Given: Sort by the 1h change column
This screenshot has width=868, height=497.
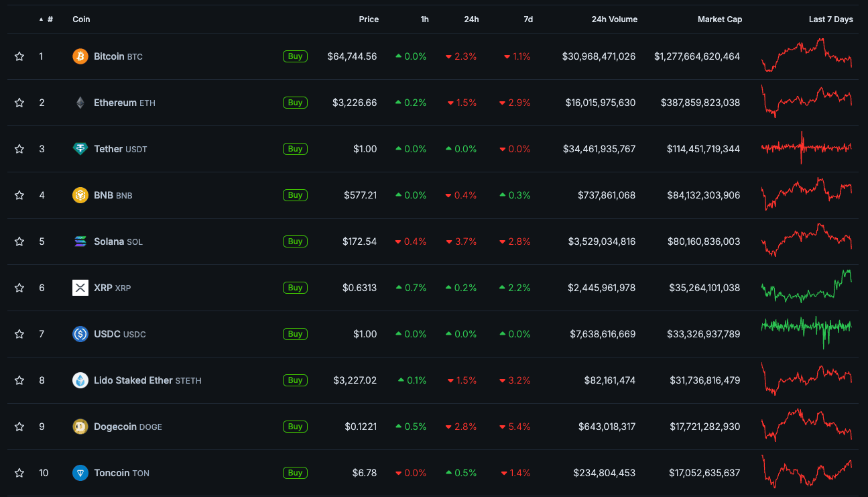Looking at the screenshot, I should click(425, 19).
